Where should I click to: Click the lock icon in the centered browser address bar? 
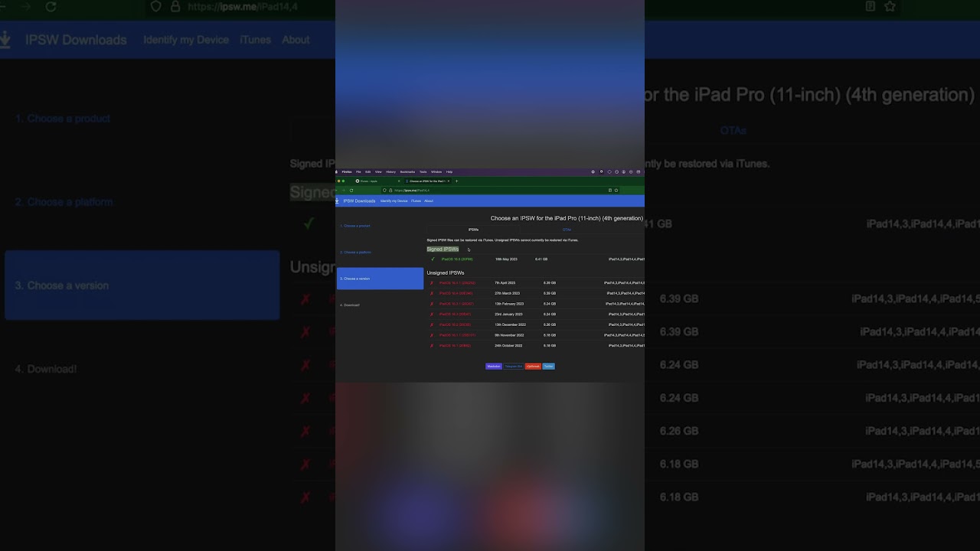tap(390, 191)
